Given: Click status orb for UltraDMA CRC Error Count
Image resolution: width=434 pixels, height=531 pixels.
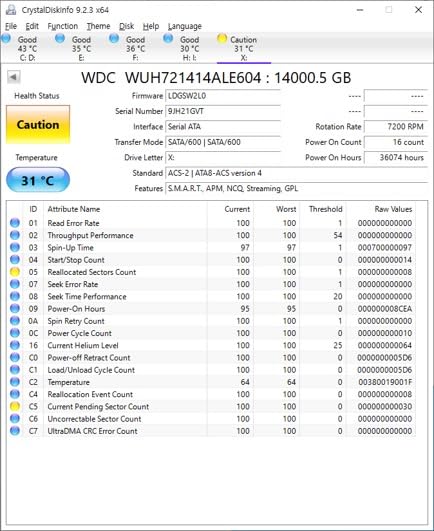Looking at the screenshot, I should (15, 431).
